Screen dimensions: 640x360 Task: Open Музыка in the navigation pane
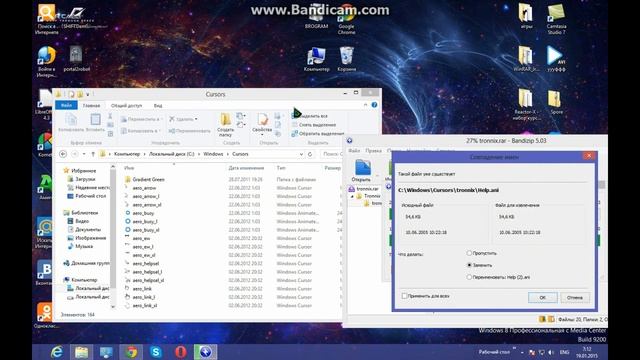click(x=84, y=246)
